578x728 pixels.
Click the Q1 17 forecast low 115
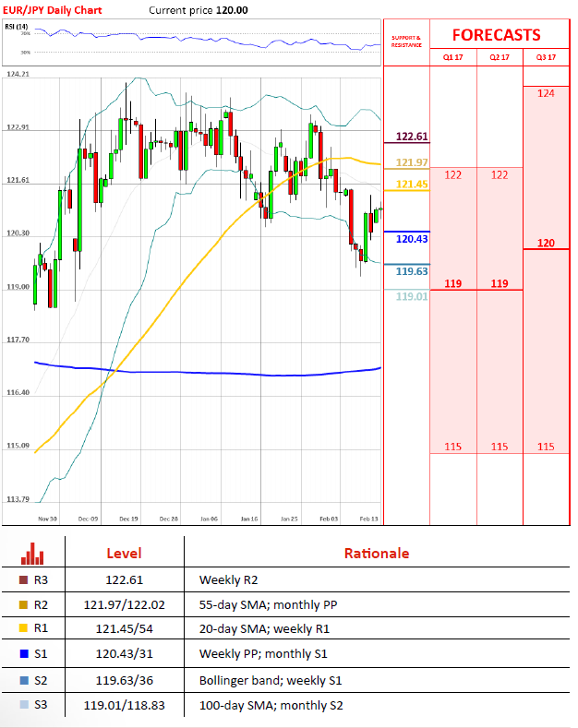[453, 447]
